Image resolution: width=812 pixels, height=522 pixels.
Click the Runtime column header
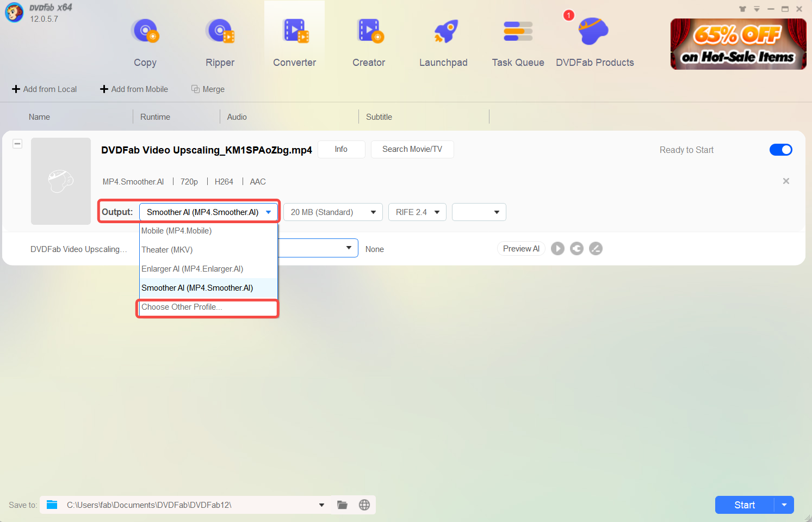[155, 117]
